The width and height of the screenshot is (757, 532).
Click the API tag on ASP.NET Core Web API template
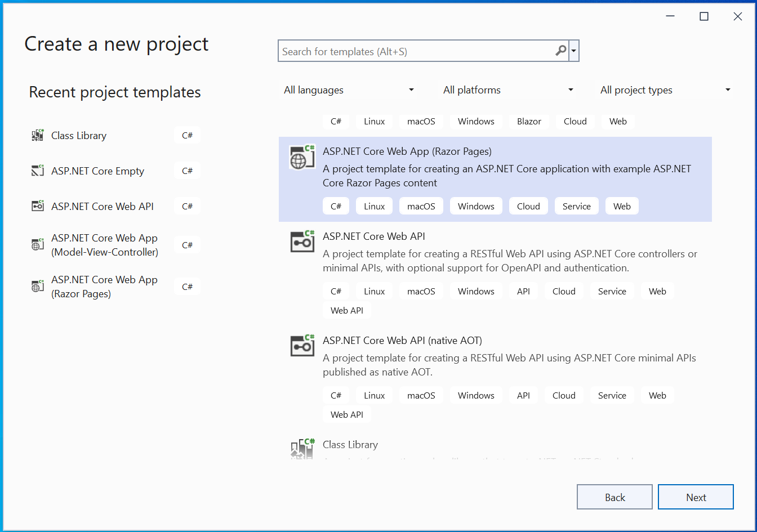tap(523, 291)
